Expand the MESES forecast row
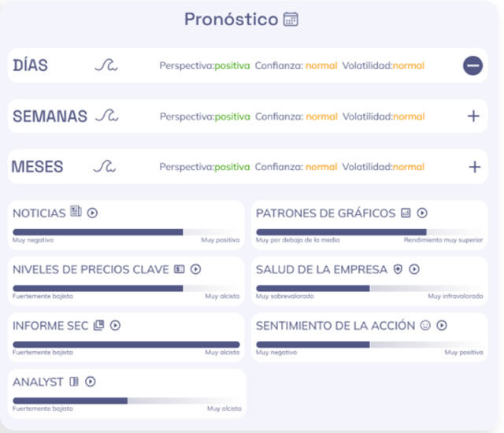 pos(474,167)
